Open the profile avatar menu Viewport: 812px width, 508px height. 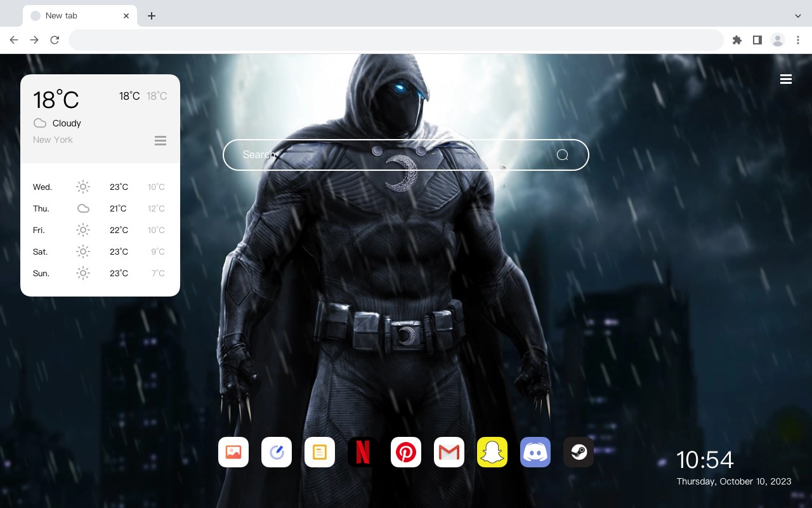pyautogui.click(x=778, y=40)
